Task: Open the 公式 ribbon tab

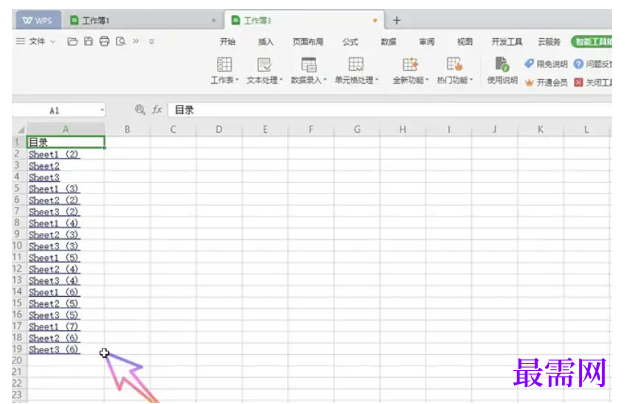Action: [350, 41]
